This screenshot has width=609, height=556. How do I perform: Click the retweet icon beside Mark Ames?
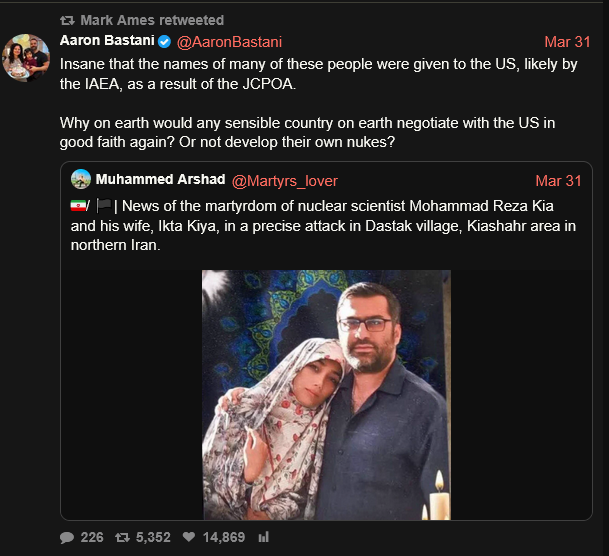pos(68,20)
